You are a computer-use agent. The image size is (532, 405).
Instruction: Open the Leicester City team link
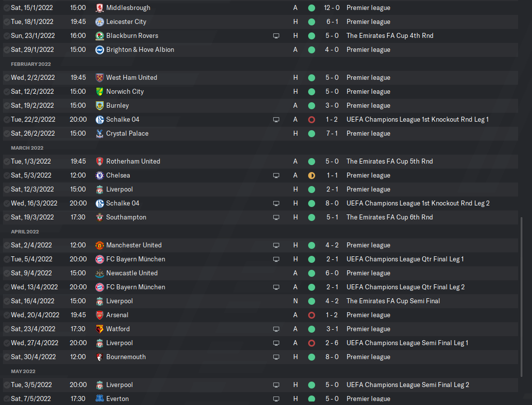pyautogui.click(x=126, y=22)
